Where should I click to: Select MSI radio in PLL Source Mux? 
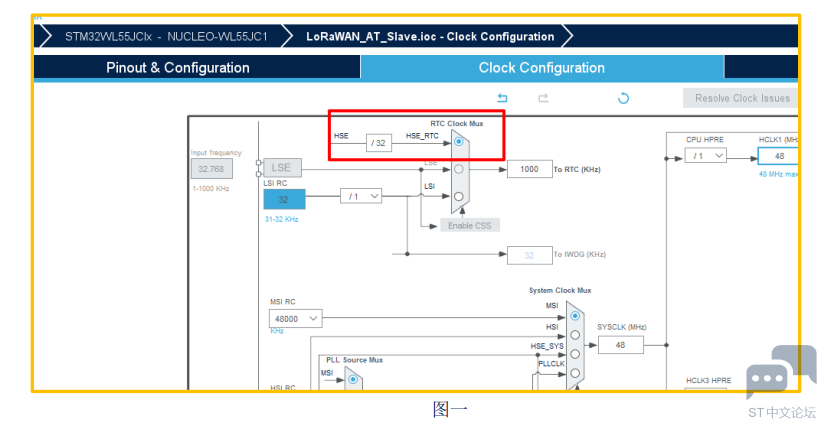[x=353, y=379]
